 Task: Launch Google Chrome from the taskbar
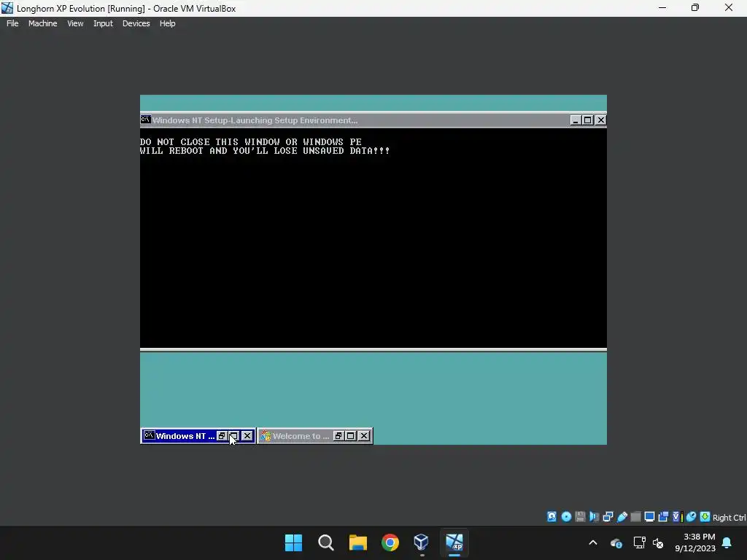point(390,542)
